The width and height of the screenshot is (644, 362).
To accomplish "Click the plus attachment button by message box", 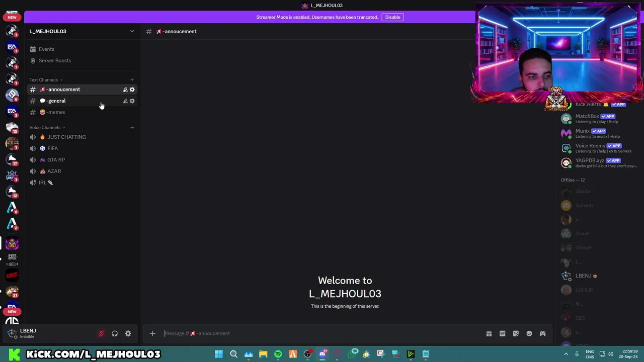I will [x=152, y=333].
